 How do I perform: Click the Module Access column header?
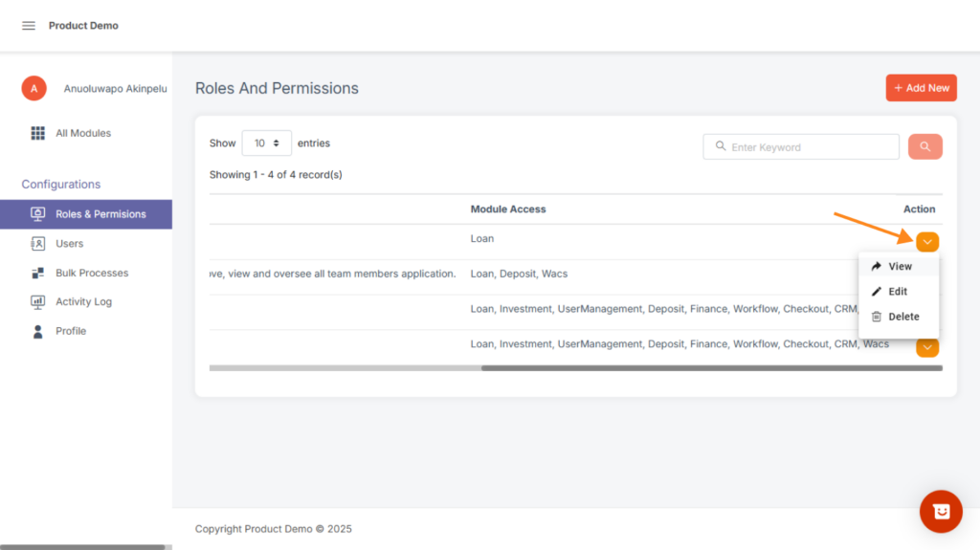507,209
